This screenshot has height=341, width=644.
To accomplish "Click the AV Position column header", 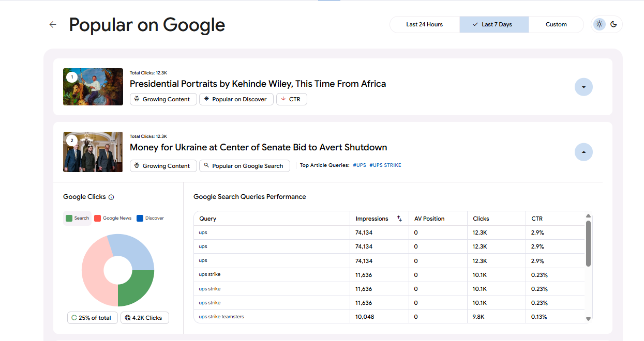I will tap(438, 219).
